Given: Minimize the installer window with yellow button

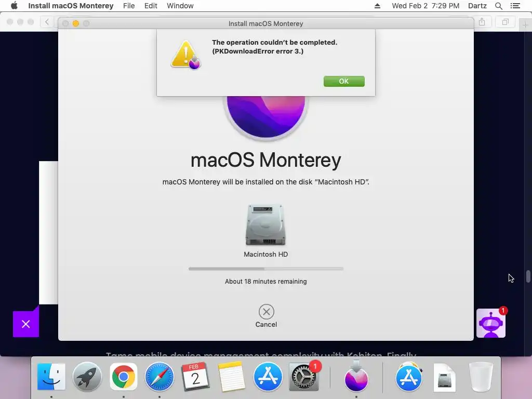Looking at the screenshot, I should [76, 23].
